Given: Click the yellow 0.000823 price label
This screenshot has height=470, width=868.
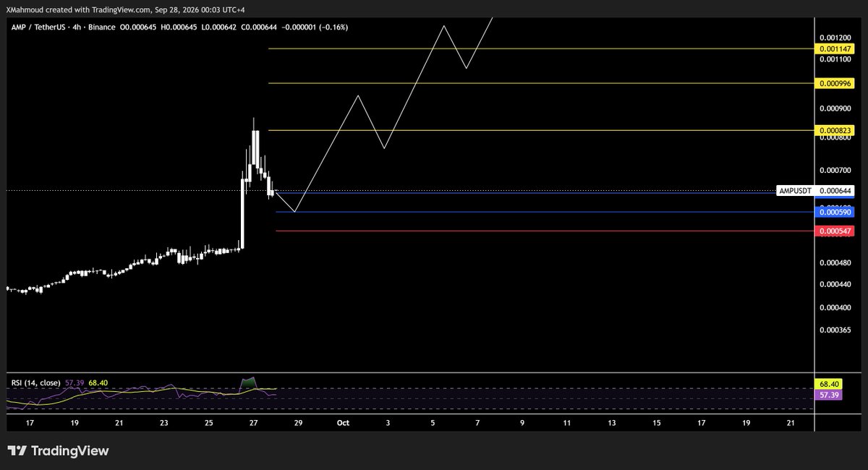Looking at the screenshot, I should [835, 130].
